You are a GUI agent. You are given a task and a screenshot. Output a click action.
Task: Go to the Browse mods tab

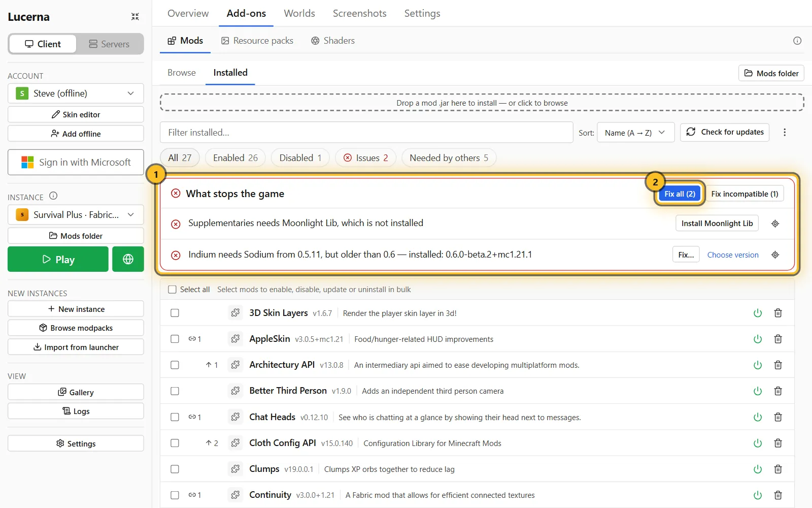pyautogui.click(x=182, y=73)
